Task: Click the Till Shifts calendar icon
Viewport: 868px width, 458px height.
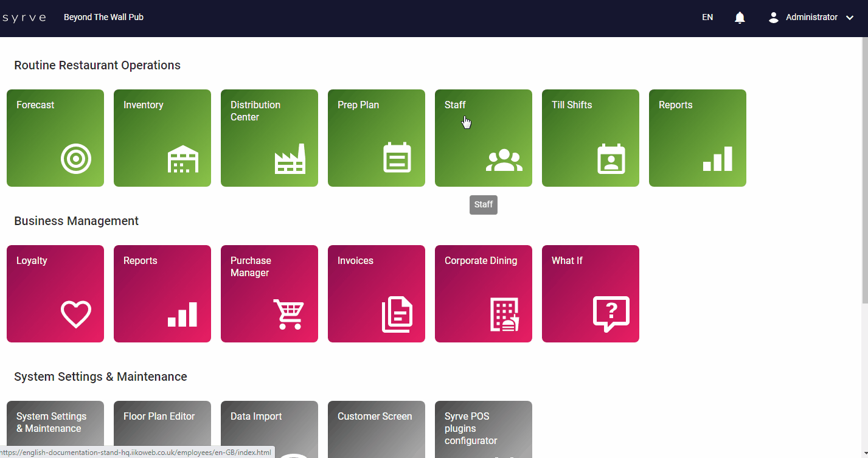Action: click(x=611, y=159)
